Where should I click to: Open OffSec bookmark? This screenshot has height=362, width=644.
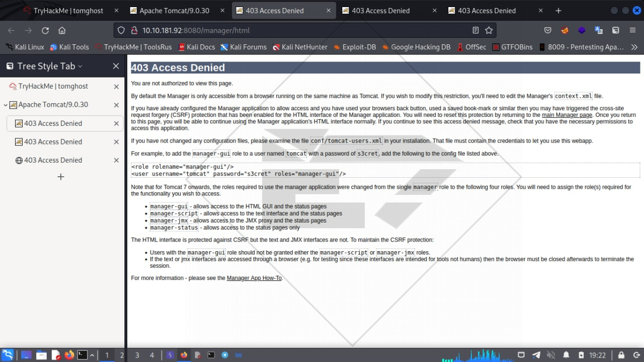(x=472, y=47)
